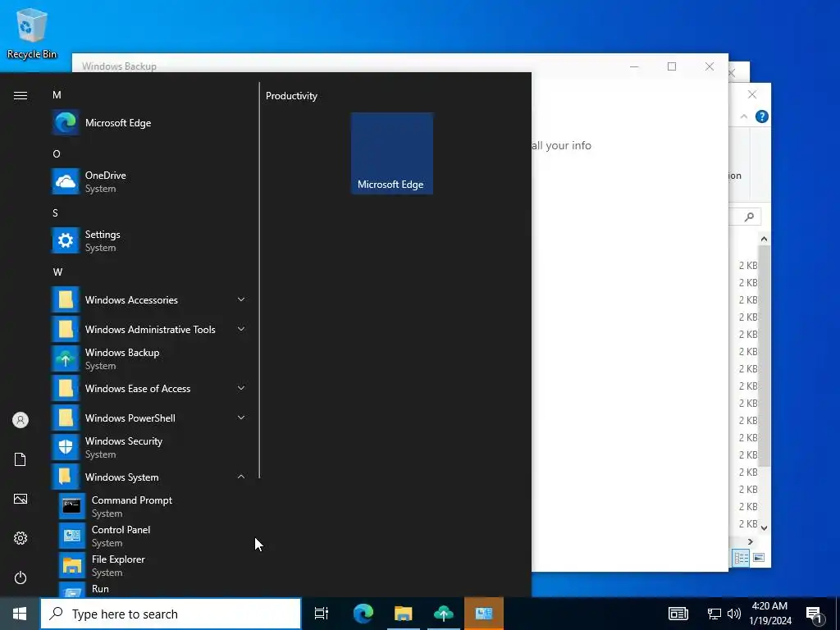Open Pictures from the Start menu rail

21,499
